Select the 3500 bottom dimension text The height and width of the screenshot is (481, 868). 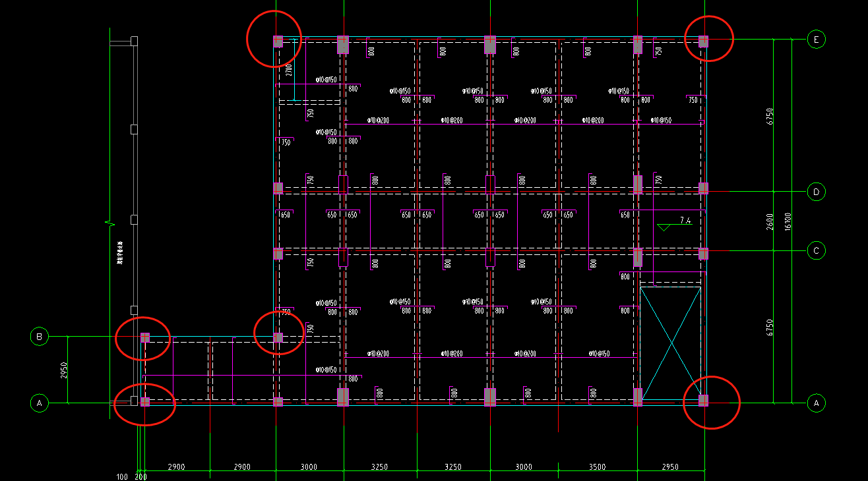click(597, 467)
